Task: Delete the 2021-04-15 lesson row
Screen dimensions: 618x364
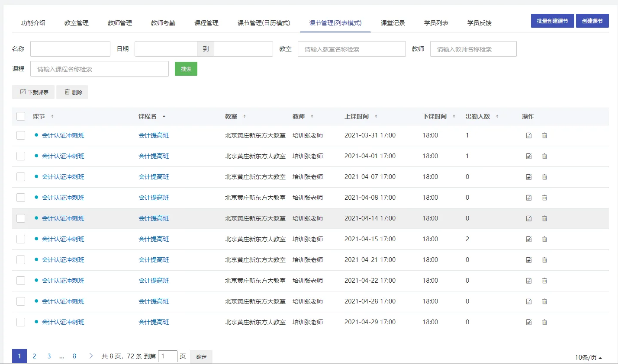Action: (544, 239)
